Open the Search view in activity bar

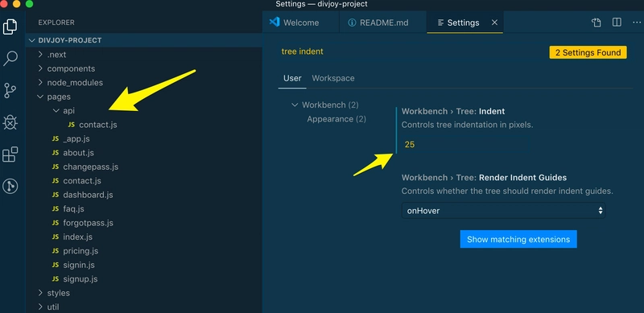pos(10,58)
